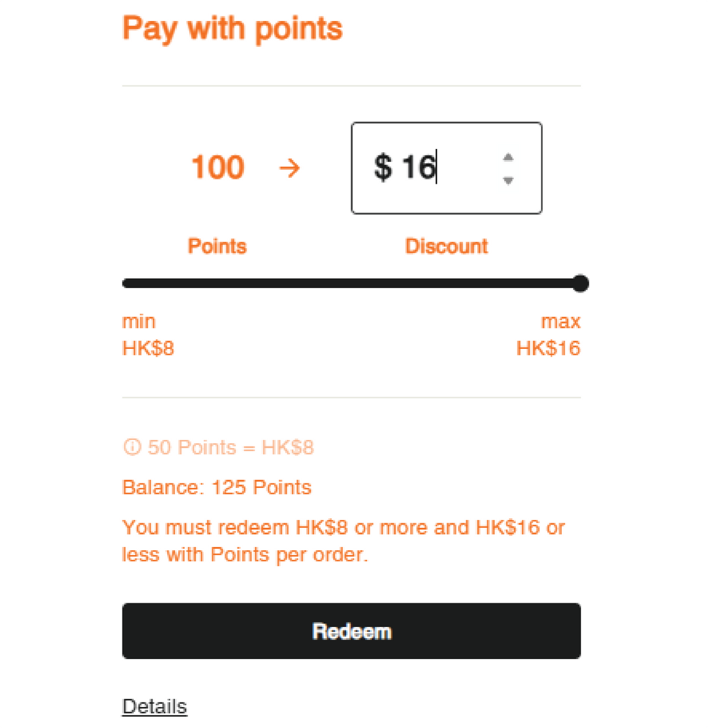
Task: Click the middle of the discount slider track
Action: [351, 283]
